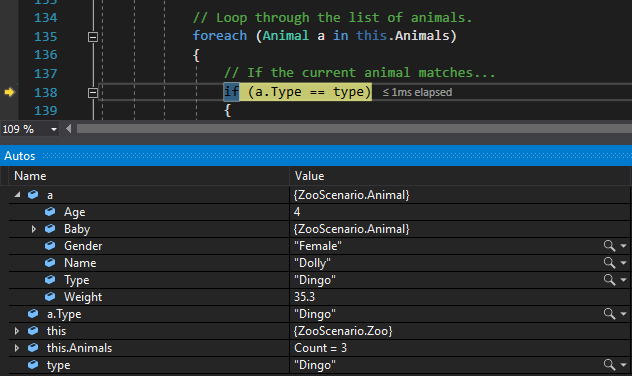Open text visualizer for Name value
This screenshot has height=376, width=632.
point(609,263)
